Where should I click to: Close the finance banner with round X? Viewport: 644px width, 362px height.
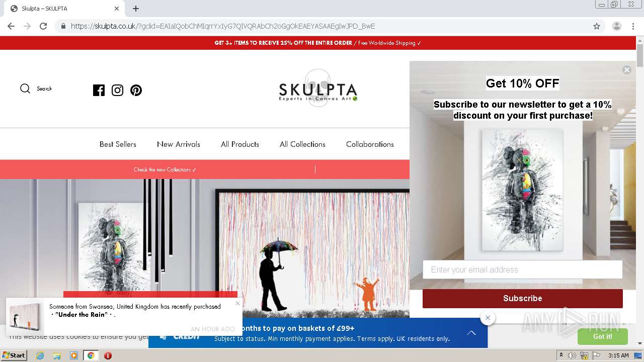488,318
